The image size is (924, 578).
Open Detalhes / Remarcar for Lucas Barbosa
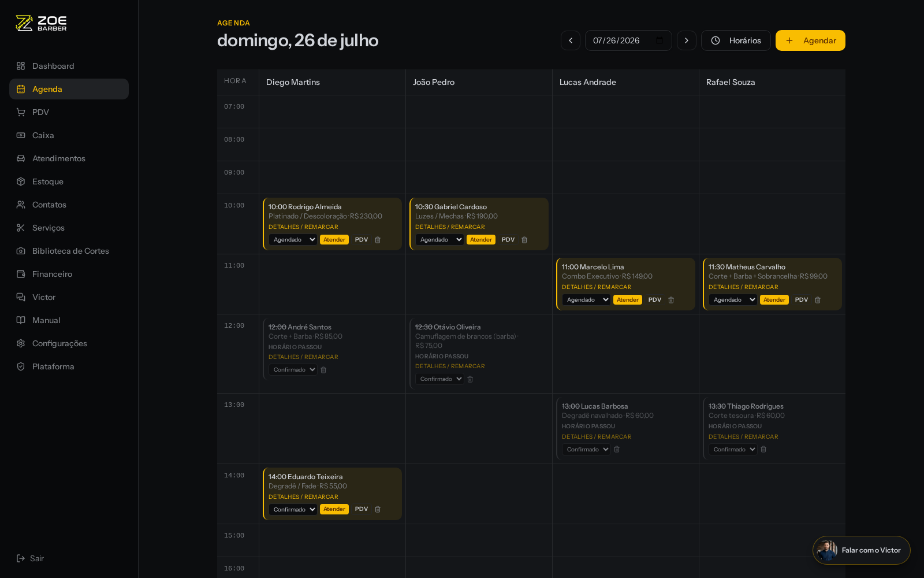coord(597,437)
